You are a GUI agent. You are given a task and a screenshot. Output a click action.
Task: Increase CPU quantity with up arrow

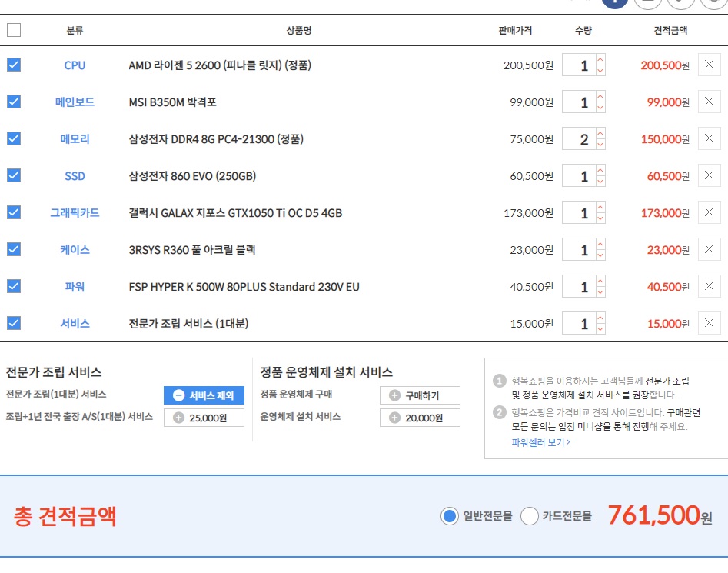click(600, 59)
